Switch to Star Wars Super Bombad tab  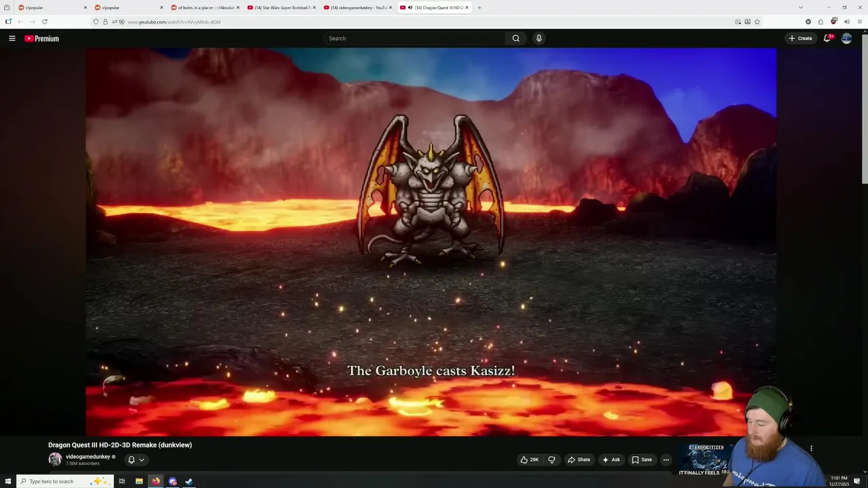tap(281, 7)
